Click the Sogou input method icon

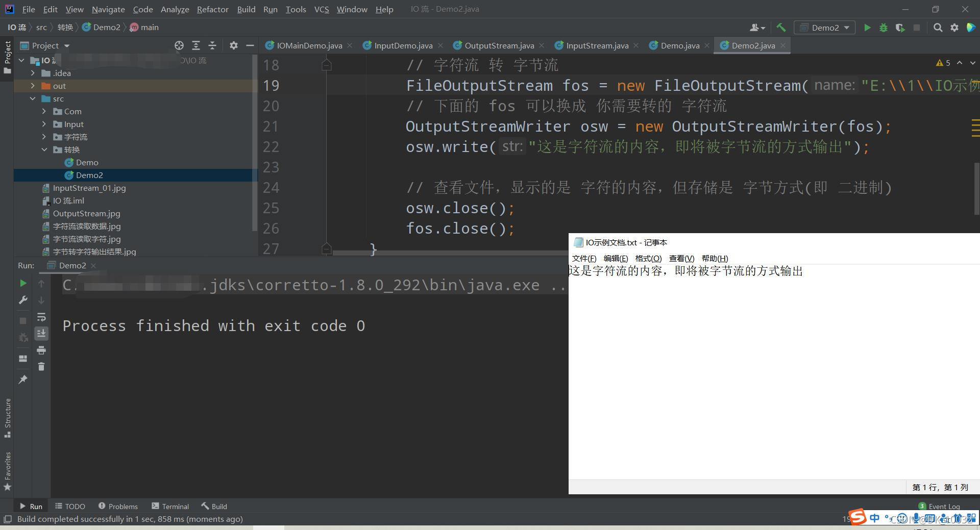coord(857,517)
